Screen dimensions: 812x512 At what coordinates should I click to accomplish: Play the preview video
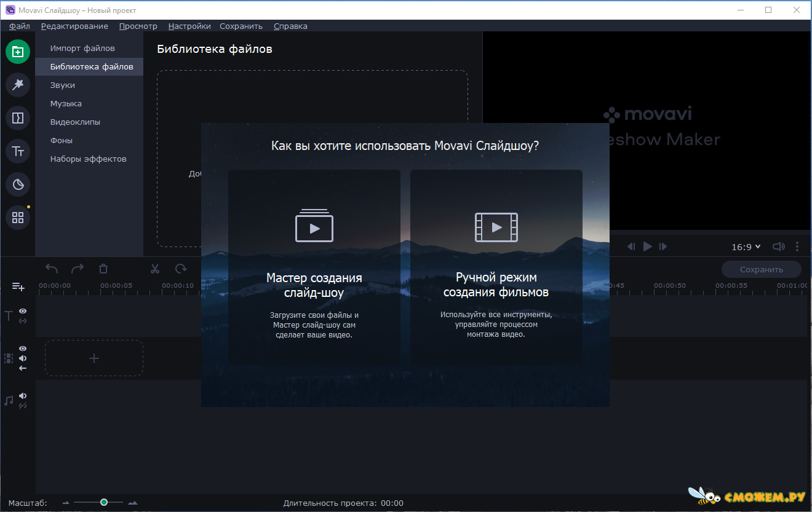tap(647, 246)
